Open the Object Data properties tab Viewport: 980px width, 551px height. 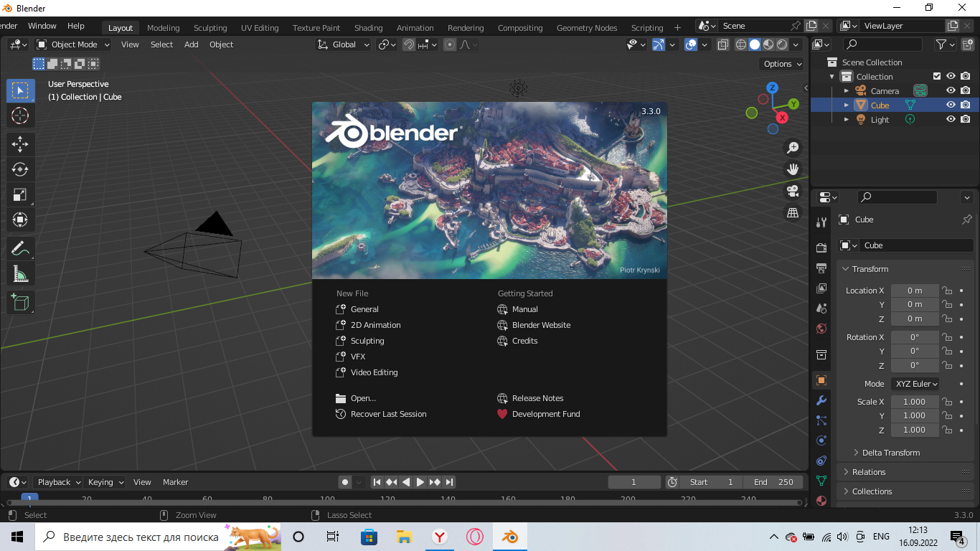821,481
